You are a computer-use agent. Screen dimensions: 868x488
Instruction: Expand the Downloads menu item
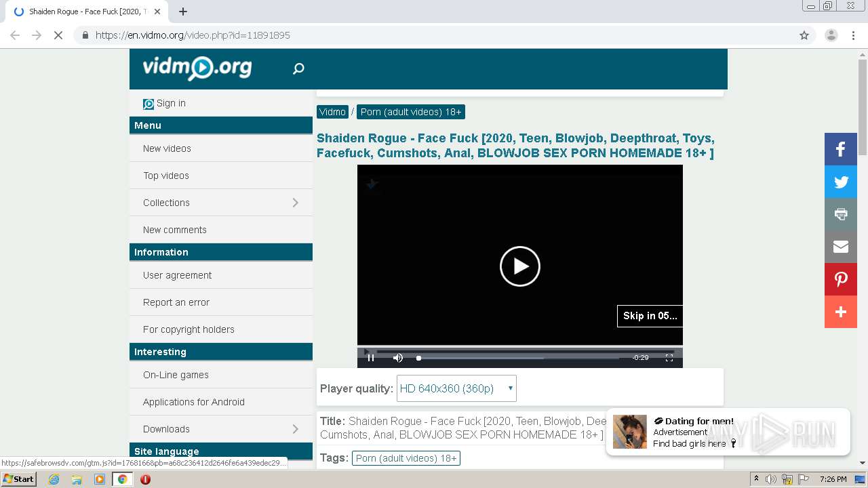pyautogui.click(x=221, y=429)
